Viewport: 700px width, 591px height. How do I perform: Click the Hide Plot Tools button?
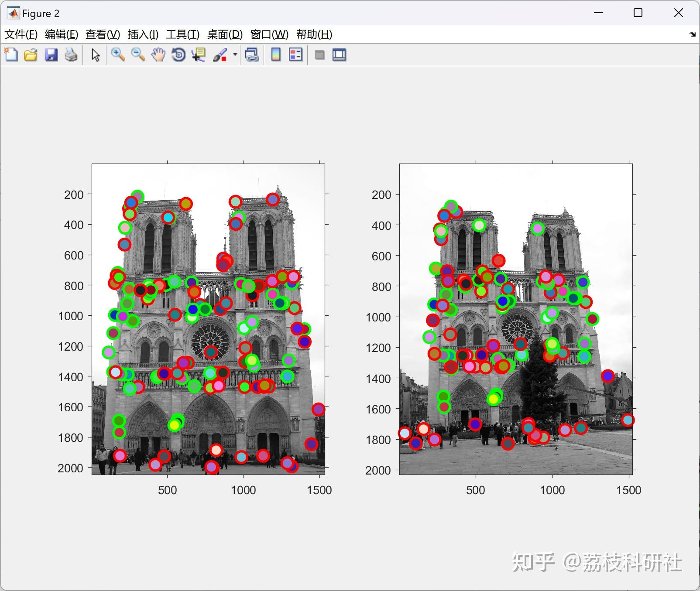click(319, 55)
